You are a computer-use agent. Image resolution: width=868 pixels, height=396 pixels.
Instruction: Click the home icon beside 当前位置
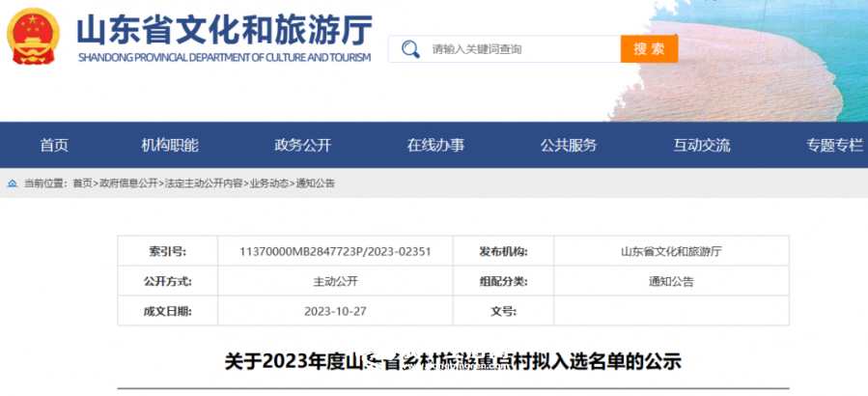(12, 183)
